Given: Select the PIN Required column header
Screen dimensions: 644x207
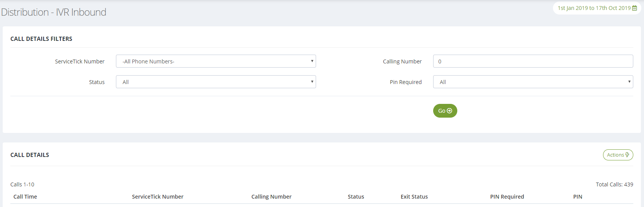Looking at the screenshot, I should (507, 197).
